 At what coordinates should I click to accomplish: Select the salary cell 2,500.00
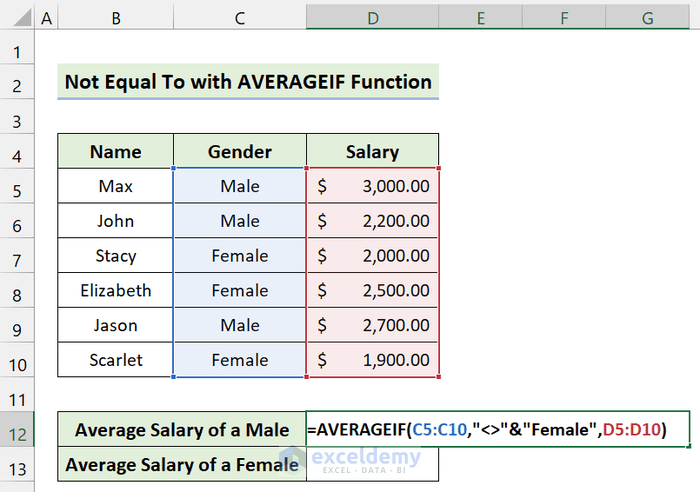pos(372,291)
